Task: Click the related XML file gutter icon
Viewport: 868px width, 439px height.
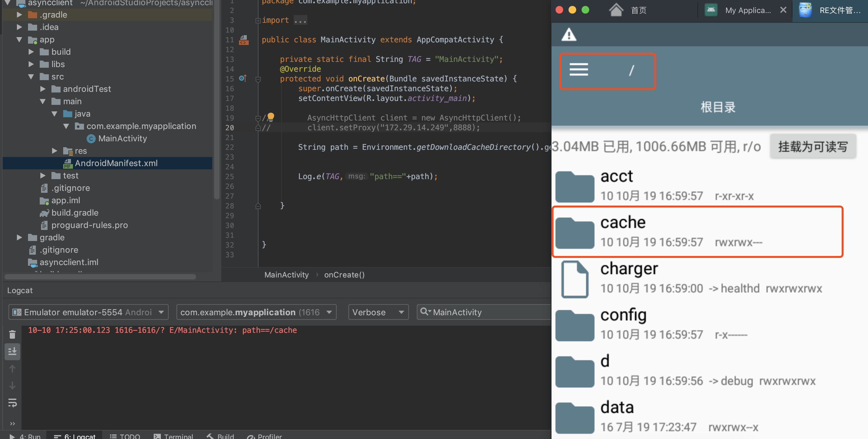Action: 244,40
